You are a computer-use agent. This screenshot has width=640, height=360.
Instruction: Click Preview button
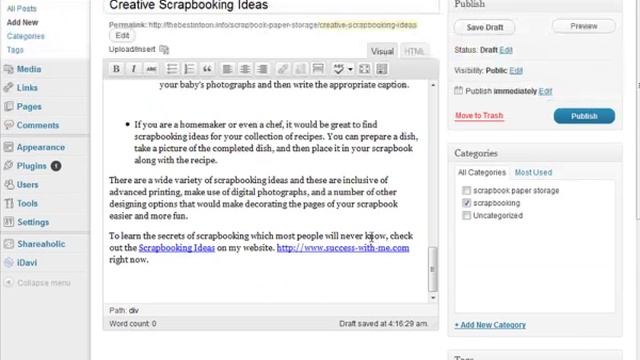[x=584, y=26]
